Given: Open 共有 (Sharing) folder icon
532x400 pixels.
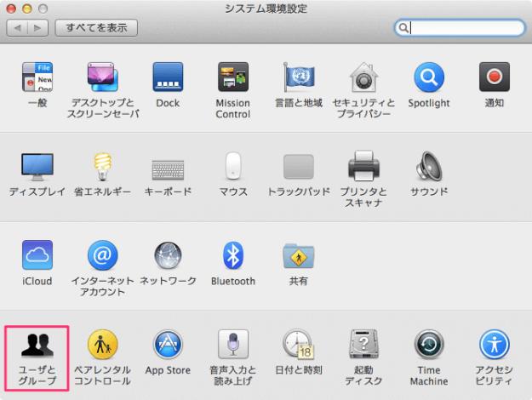Looking at the screenshot, I should [299, 255].
